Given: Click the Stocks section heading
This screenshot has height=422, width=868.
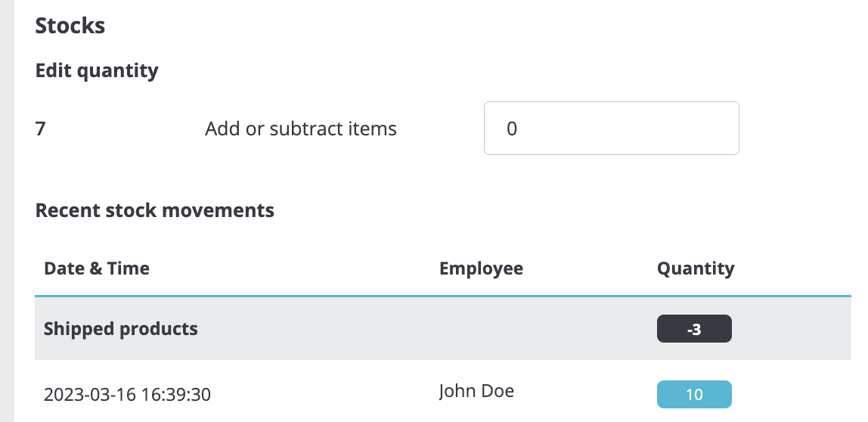Looking at the screenshot, I should 70,26.
